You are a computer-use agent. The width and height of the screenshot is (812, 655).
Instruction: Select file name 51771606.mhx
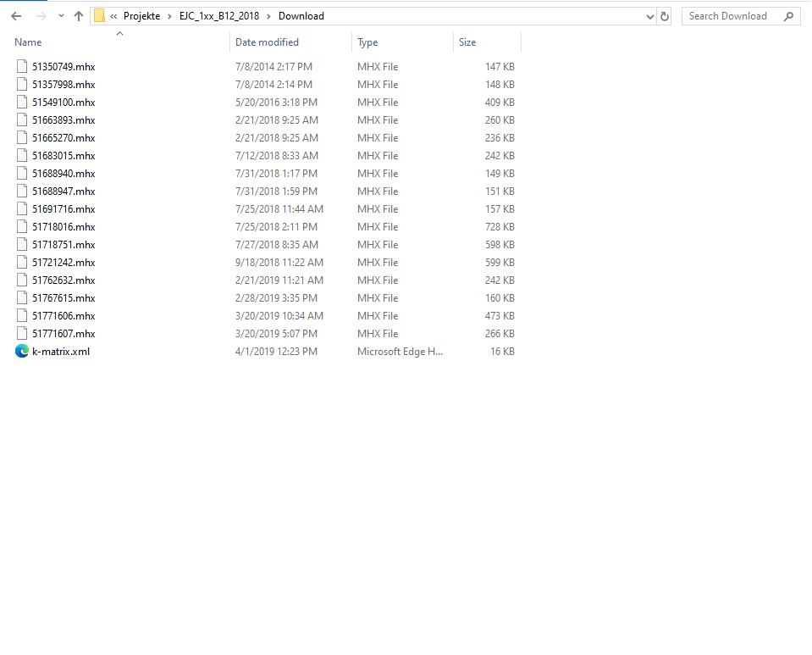(x=64, y=315)
